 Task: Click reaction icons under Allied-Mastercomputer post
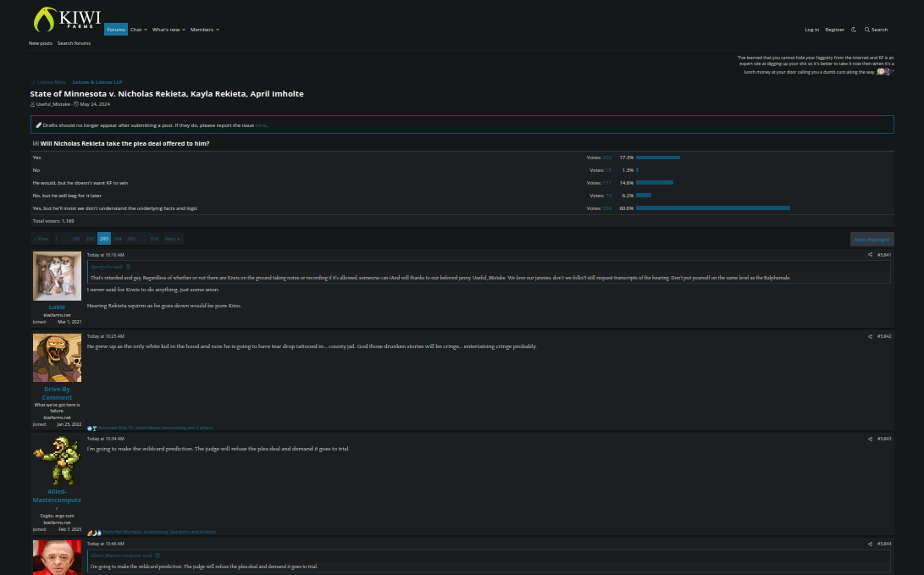94,533
